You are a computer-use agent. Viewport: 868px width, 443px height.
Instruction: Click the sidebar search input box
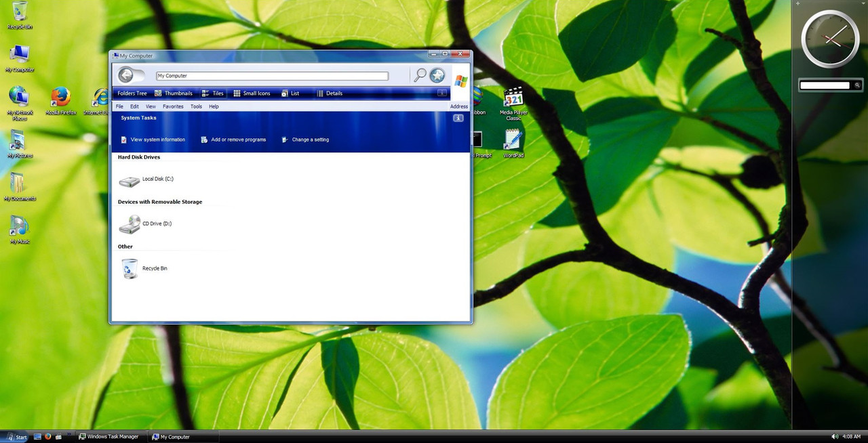pos(825,85)
